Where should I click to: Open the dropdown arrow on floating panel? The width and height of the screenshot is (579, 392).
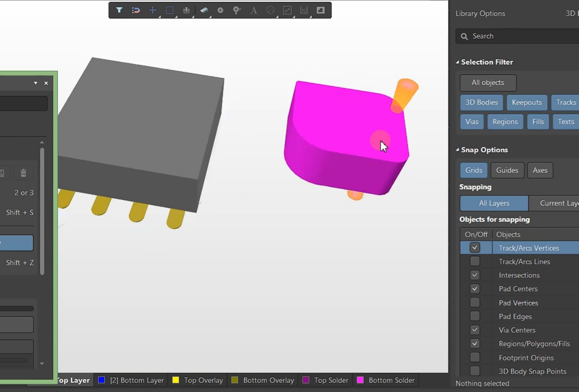pyautogui.click(x=35, y=82)
